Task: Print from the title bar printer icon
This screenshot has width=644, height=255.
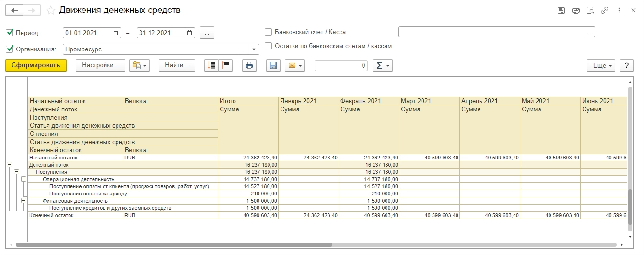Action: (576, 10)
